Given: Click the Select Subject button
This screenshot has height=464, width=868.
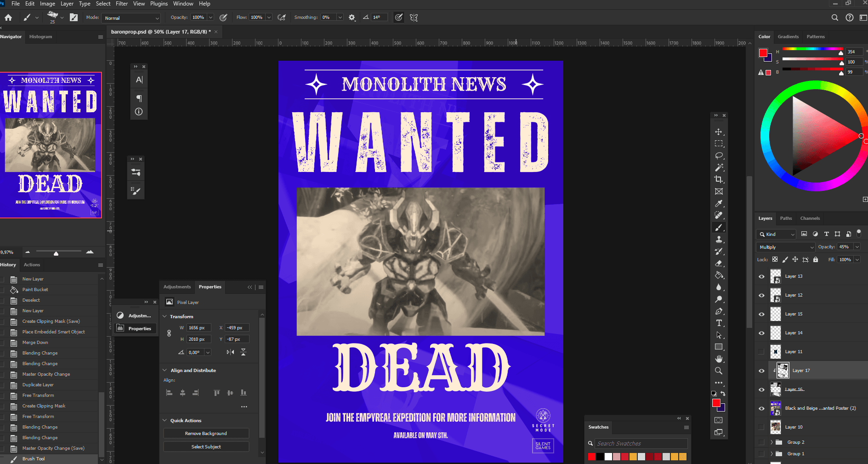Looking at the screenshot, I should pyautogui.click(x=206, y=447).
